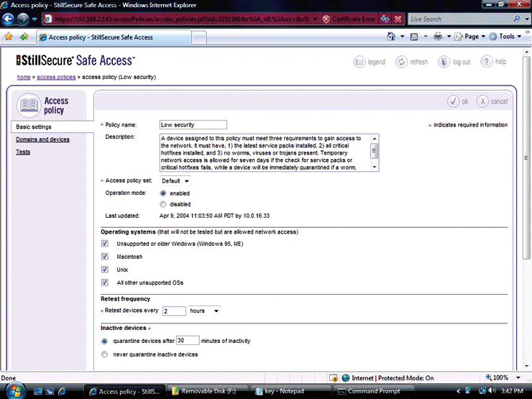Viewport: 532px width, 399px height.
Task: Click the Description scrollbar up arrow
Action: [375, 139]
